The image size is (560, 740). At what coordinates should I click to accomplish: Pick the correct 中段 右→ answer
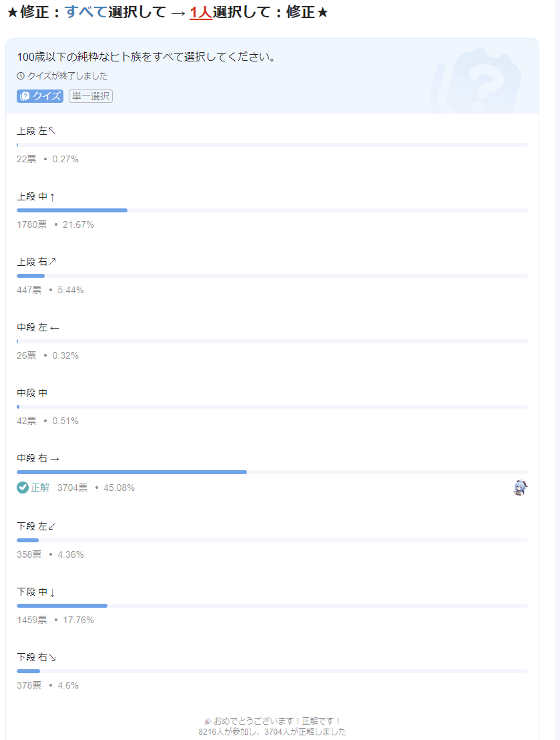pyautogui.click(x=38, y=459)
